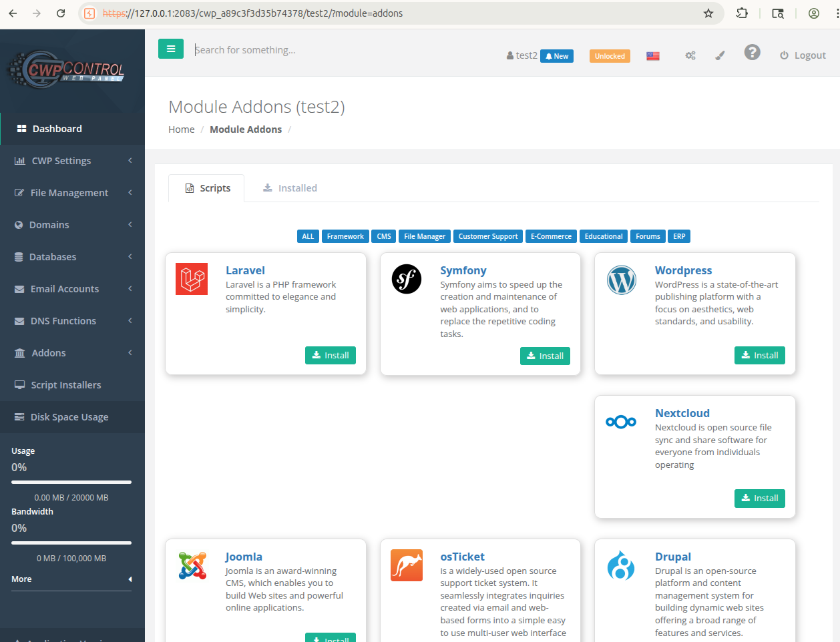Click the Logout link
Screen dimensions: 840x642
tap(803, 55)
